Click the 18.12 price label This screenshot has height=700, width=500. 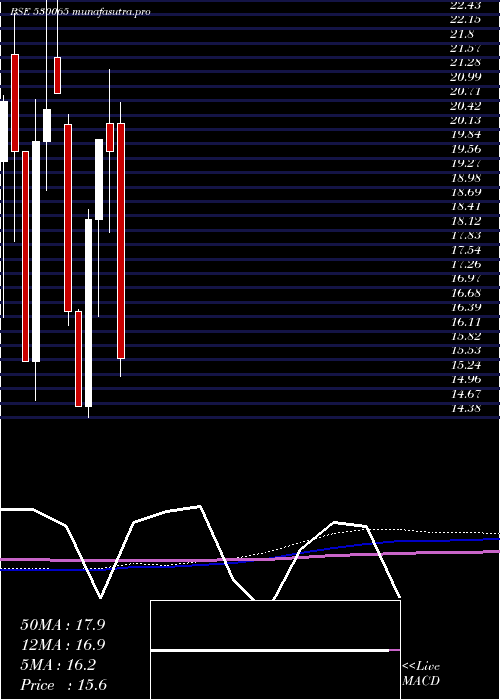pyautogui.click(x=466, y=221)
